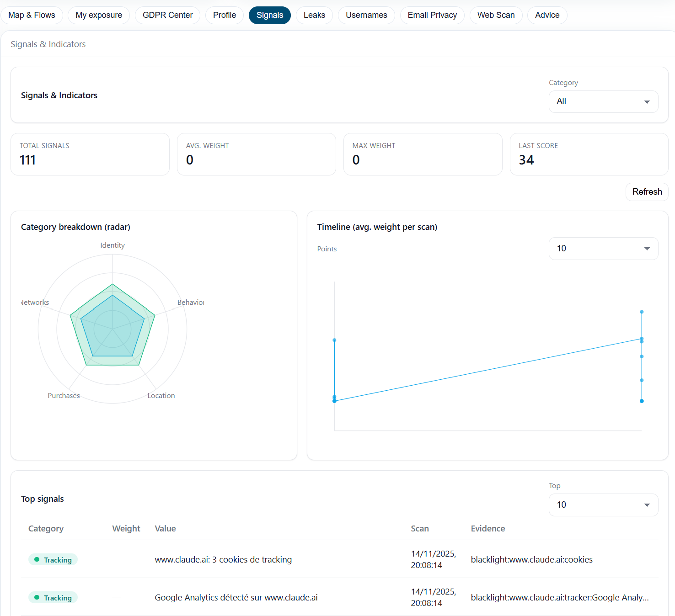
Task: Click the topmost right-side timeline data point
Action: click(x=642, y=312)
